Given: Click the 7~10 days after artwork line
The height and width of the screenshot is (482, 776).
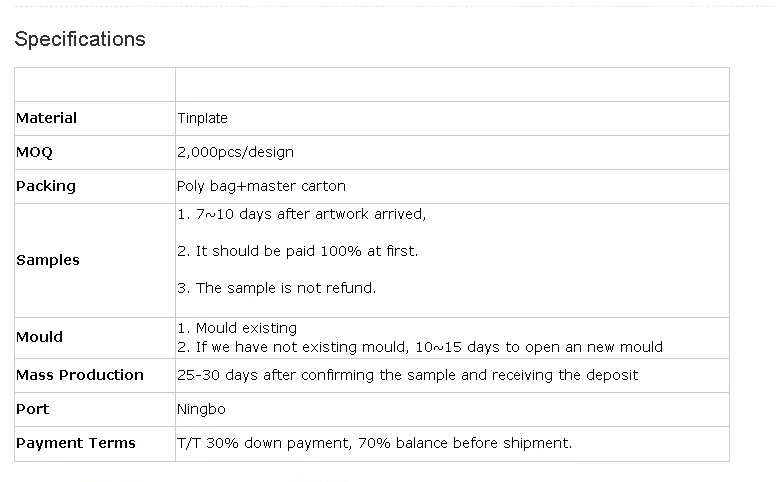Looking at the screenshot, I should coord(301,214).
